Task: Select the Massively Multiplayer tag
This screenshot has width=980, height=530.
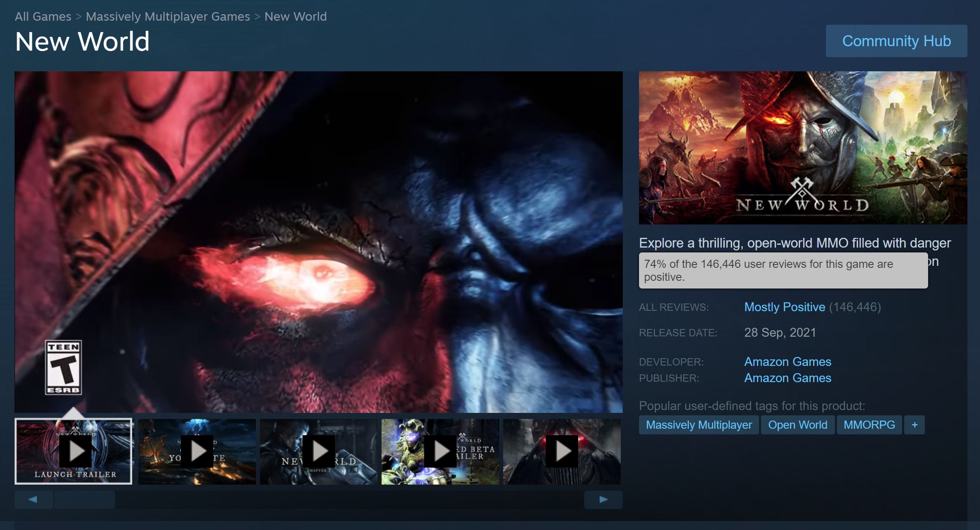Action: click(x=699, y=425)
